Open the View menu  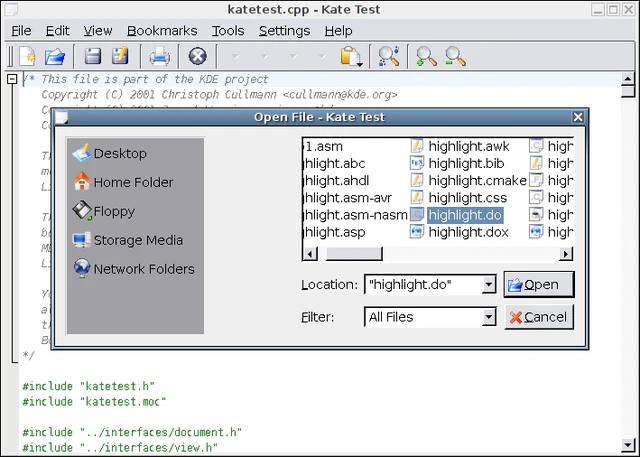tap(98, 31)
